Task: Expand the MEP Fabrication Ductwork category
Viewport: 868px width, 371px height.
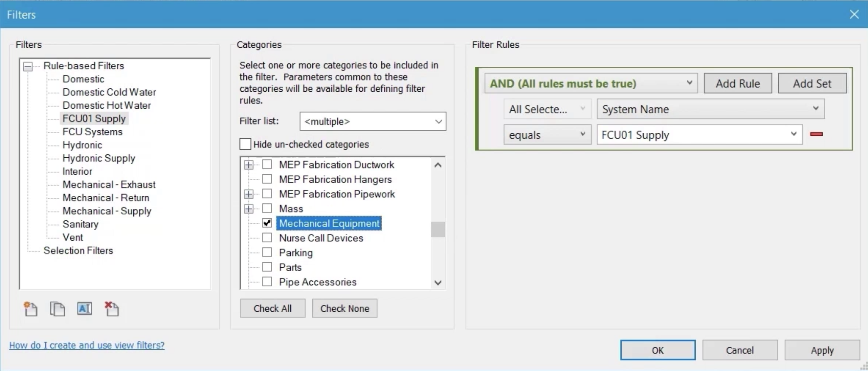Action: (x=248, y=165)
